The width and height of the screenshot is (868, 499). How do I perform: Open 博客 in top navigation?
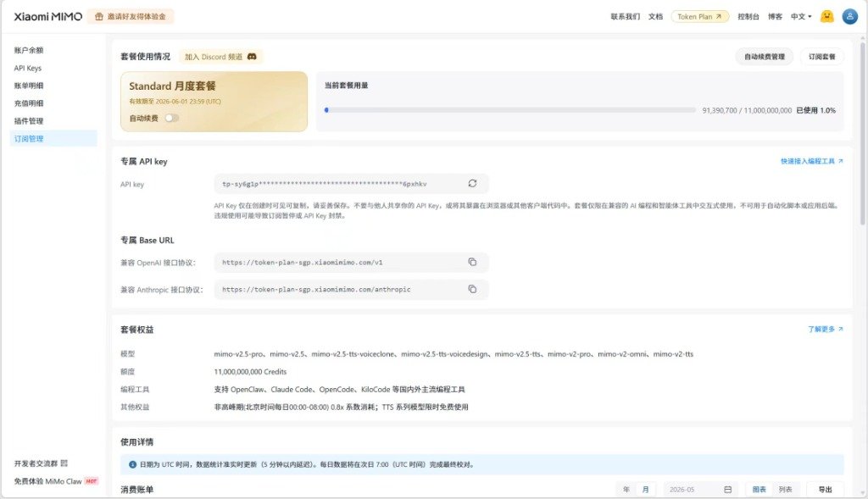pos(775,17)
